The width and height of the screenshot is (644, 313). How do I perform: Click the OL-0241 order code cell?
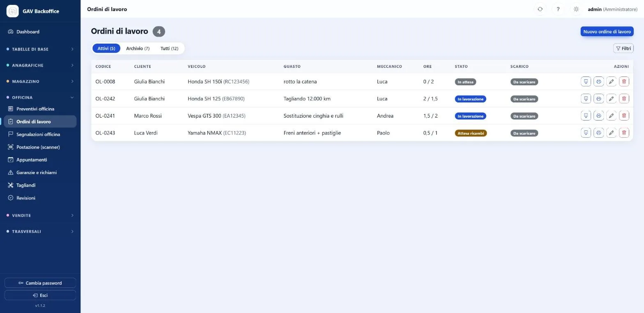[105, 116]
